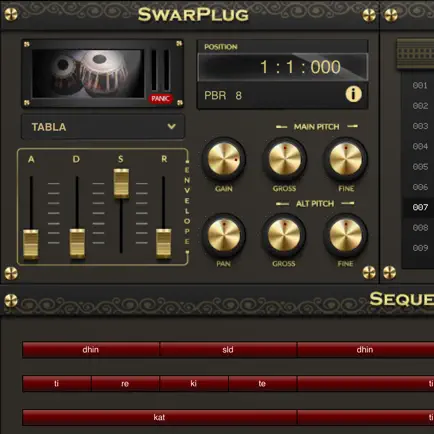Screen dimensions: 434x434
Task: Click the ALT PITCH label
Action: point(315,204)
